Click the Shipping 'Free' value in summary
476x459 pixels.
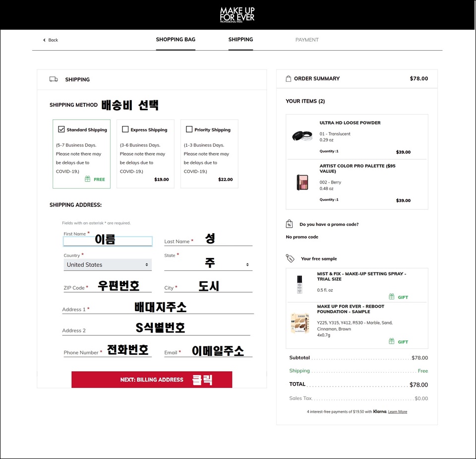click(422, 371)
